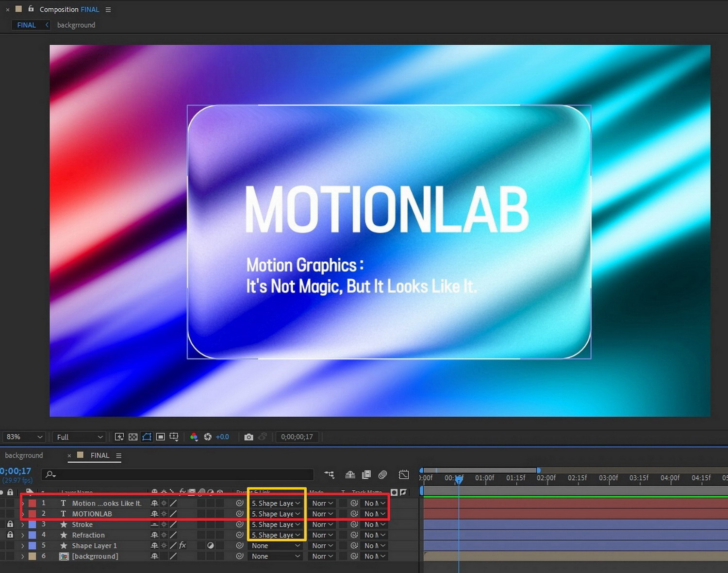
Task: Expand the Refraction layer properties
Action: [22, 535]
